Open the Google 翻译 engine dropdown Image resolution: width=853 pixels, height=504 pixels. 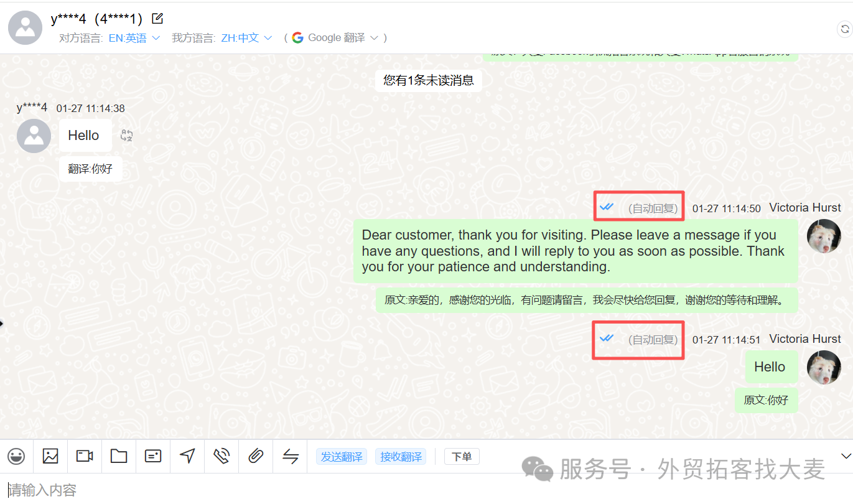coord(335,38)
